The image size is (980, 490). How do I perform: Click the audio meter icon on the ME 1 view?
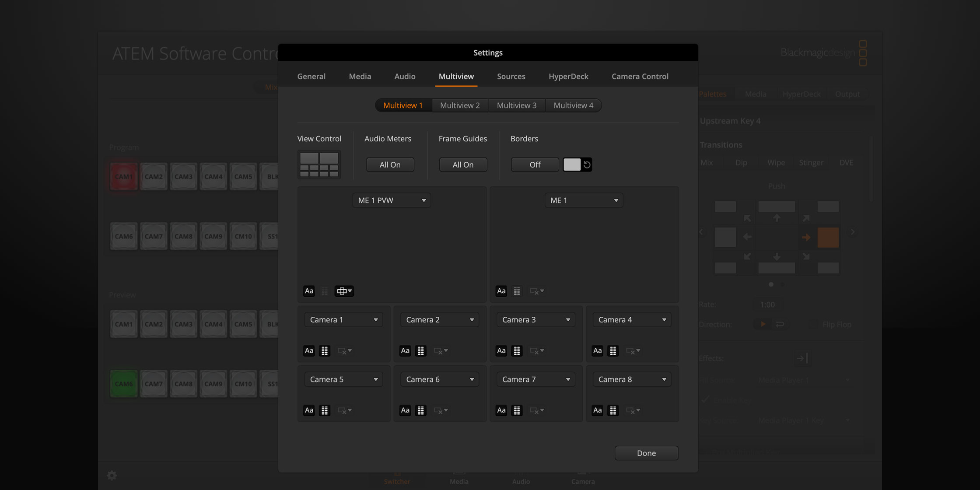coord(517,291)
